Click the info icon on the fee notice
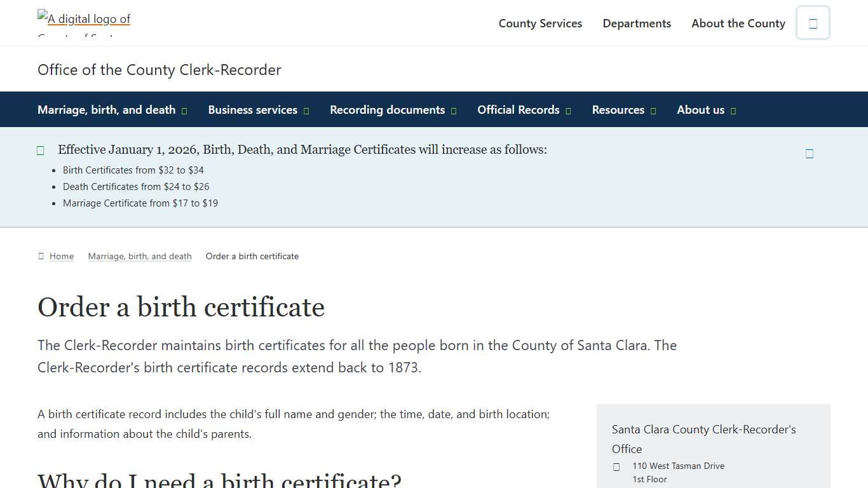This screenshot has height=488, width=868. [x=40, y=150]
